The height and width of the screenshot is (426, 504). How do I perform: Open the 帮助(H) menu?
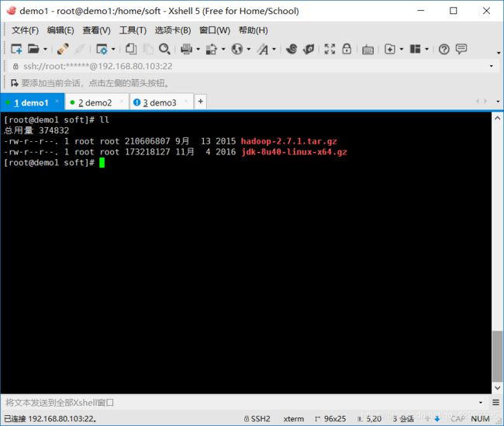click(254, 30)
